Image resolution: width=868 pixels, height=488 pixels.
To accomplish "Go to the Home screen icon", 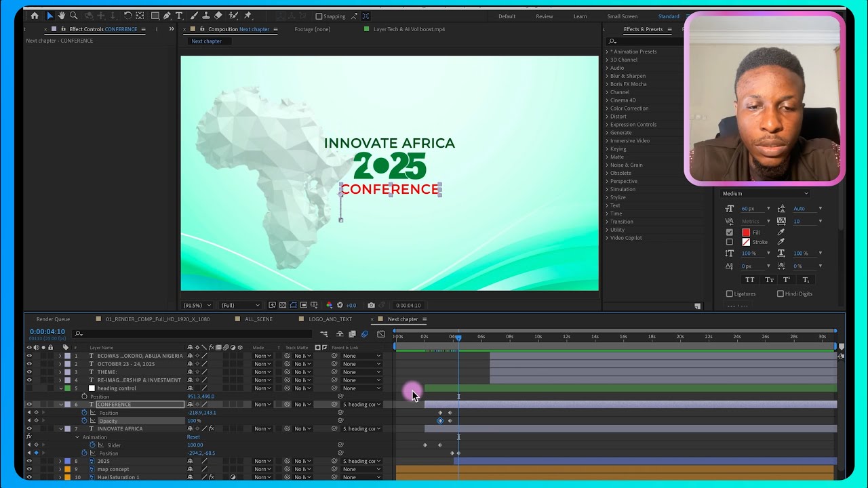I will [x=35, y=16].
